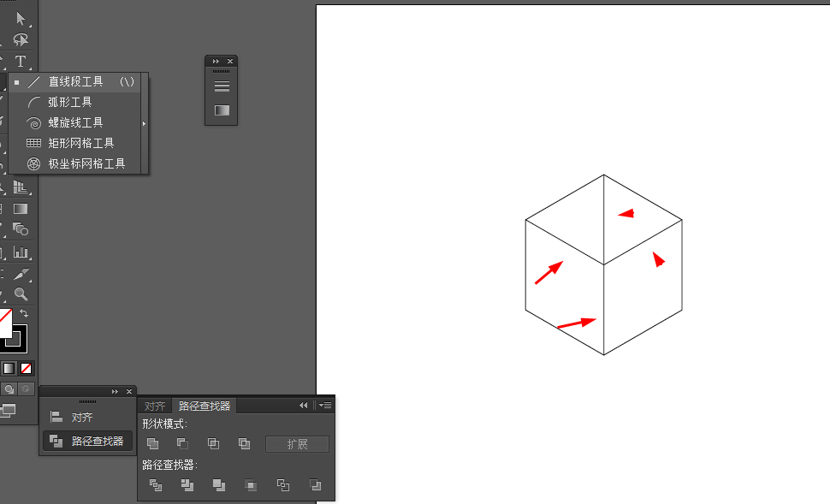Open the Pathfinder panel flyout menu
Screen dimensions: 830x504
click(x=325, y=406)
